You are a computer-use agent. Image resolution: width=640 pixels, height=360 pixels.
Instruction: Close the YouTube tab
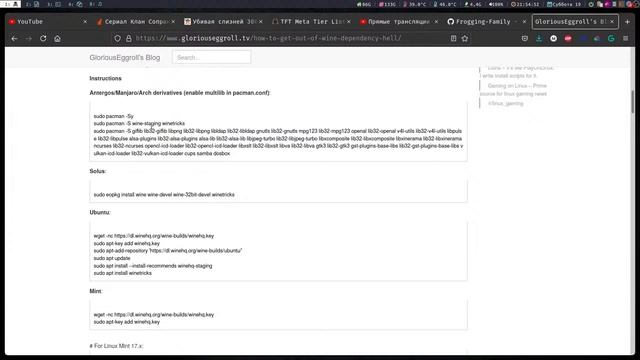click(85, 22)
